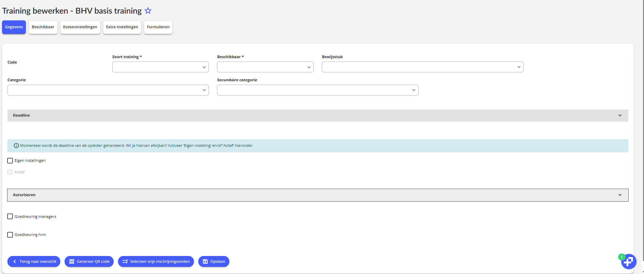Open the Soort training dropdown

coord(161,67)
